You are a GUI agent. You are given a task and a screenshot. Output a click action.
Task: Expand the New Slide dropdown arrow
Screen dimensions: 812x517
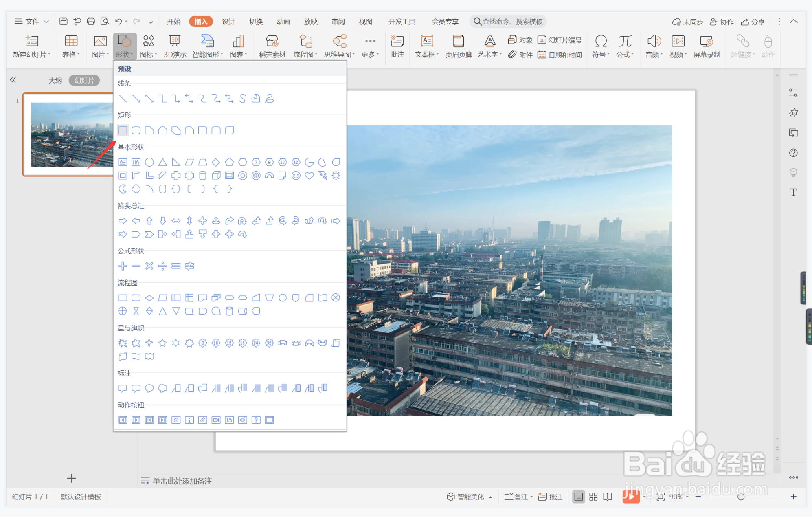tap(49, 55)
